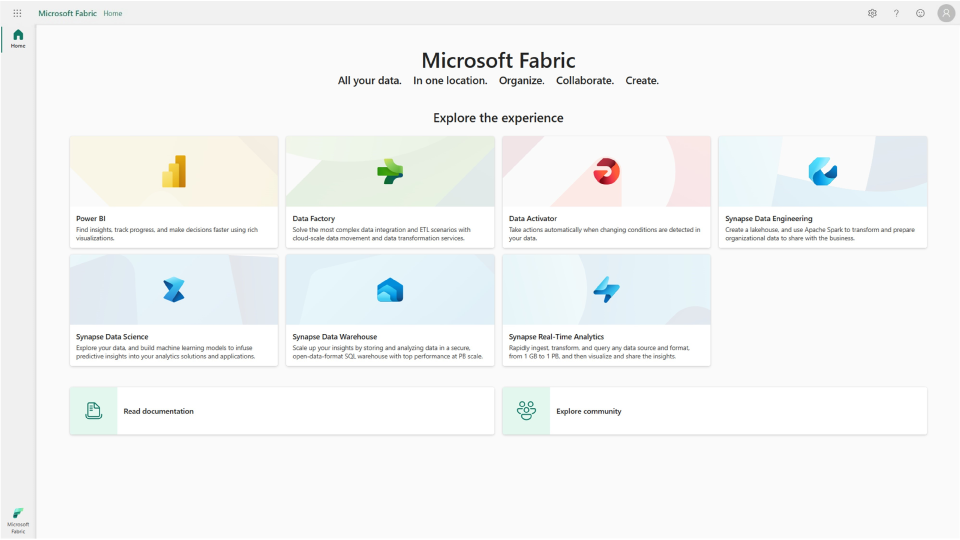Open Read documentation link
The height and width of the screenshot is (540, 960).
pos(159,411)
